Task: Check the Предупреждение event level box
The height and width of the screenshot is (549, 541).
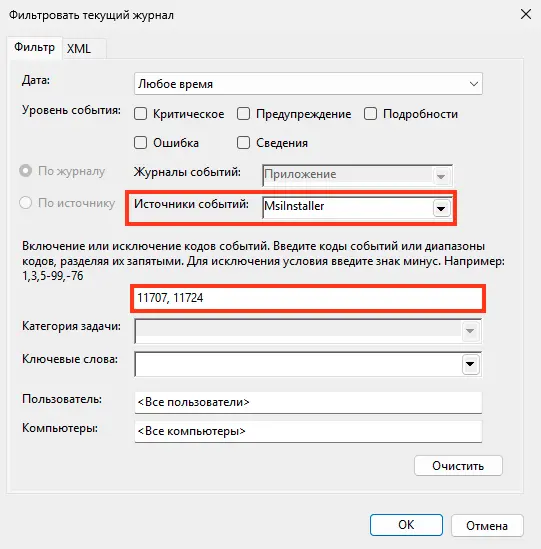Action: (x=243, y=114)
